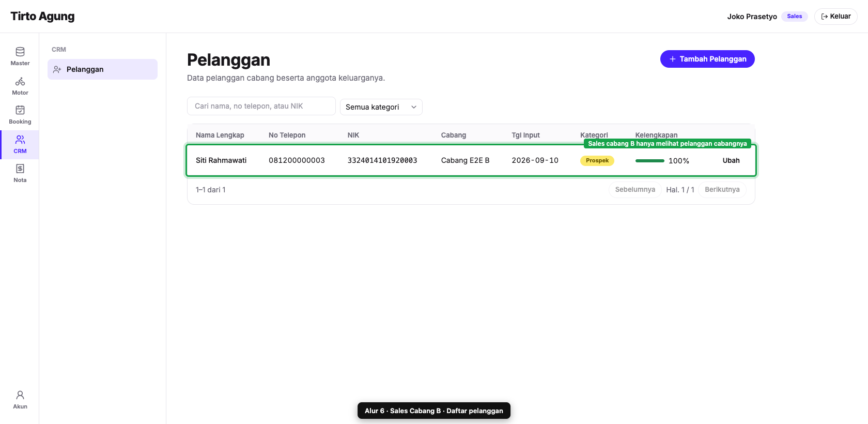
Task: Click the plus icon in Tambah Pelanggan
Action: tap(673, 59)
